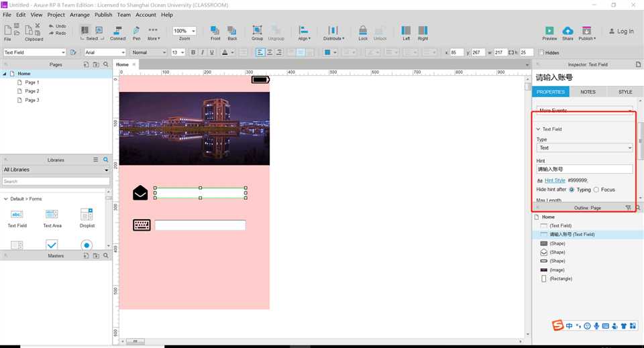
Task: Toggle the Hidden checkbox
Action: tap(541, 52)
